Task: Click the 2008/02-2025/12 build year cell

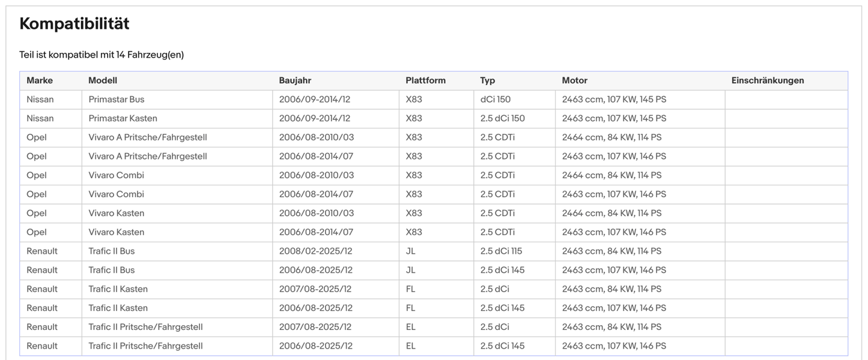Action: (315, 251)
